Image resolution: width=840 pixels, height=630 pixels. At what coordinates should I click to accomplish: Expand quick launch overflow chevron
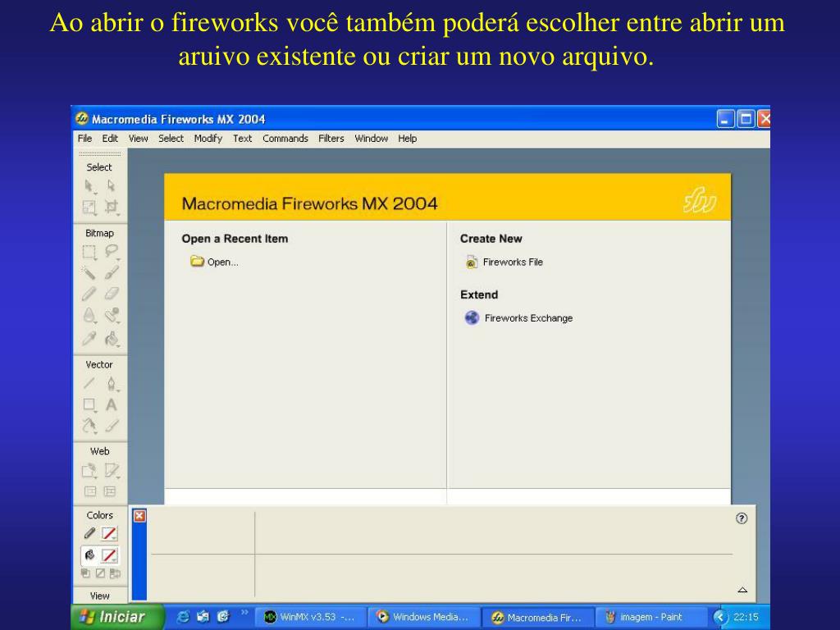[x=244, y=612]
